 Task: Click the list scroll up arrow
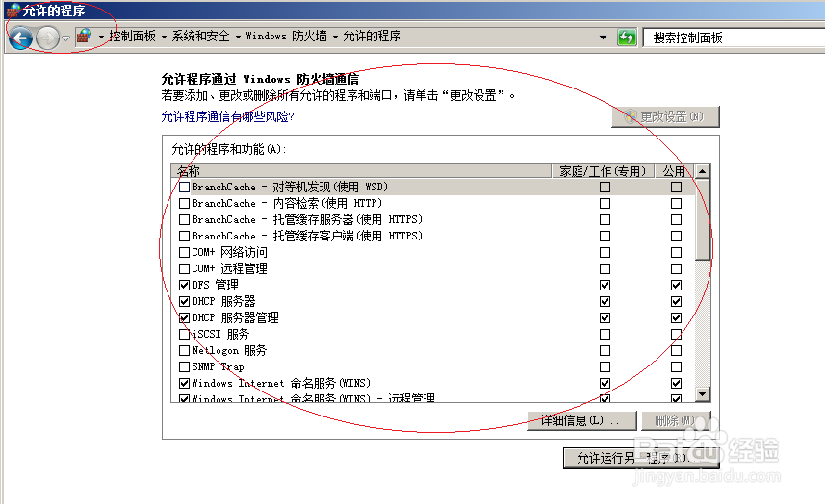click(703, 171)
